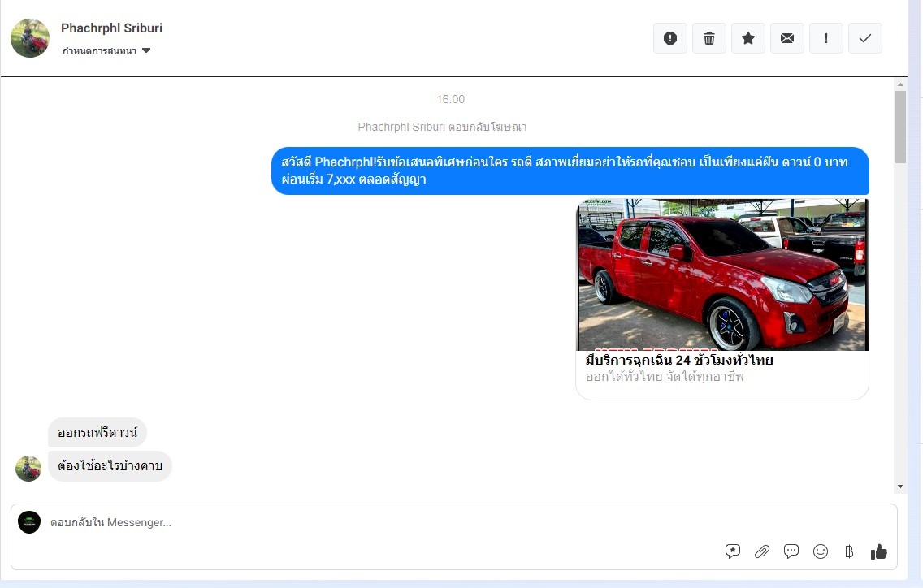
Task: Open the starred speech bubble icon
Action: tap(733, 551)
